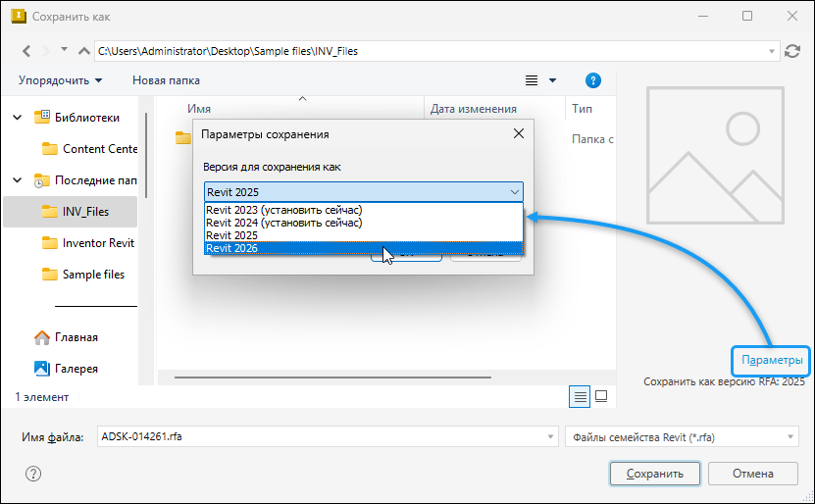This screenshot has height=504, width=815.
Task: Select the INV_Files folder in tree
Action: (71, 212)
